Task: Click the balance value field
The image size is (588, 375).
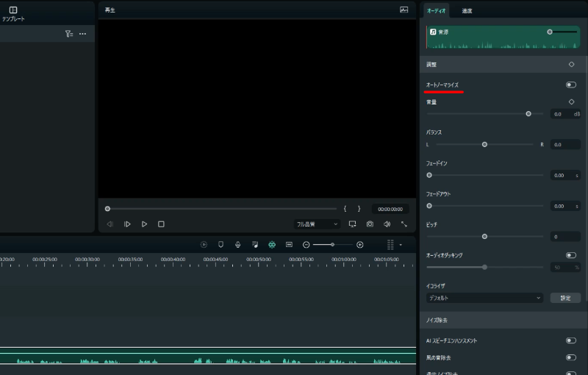Action: 565,144
